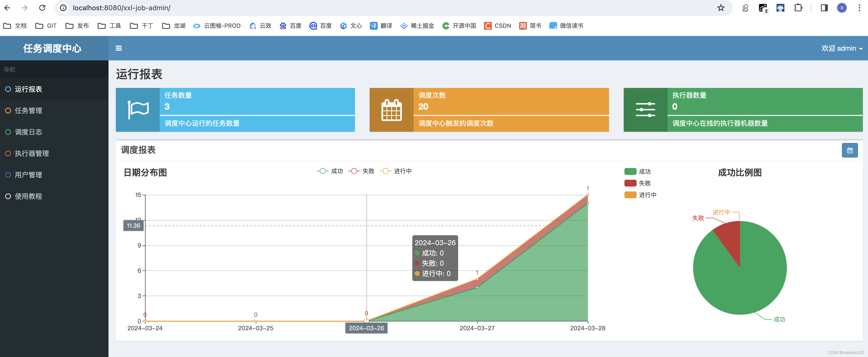Select 运行报表 in the sidebar
Image resolution: width=868 pixels, height=357 pixels.
pos(54,89)
